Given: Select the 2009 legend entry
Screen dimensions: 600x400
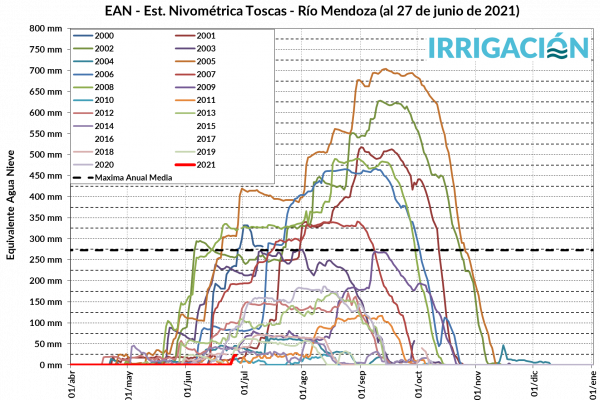Looking at the screenshot, I should click(206, 87).
